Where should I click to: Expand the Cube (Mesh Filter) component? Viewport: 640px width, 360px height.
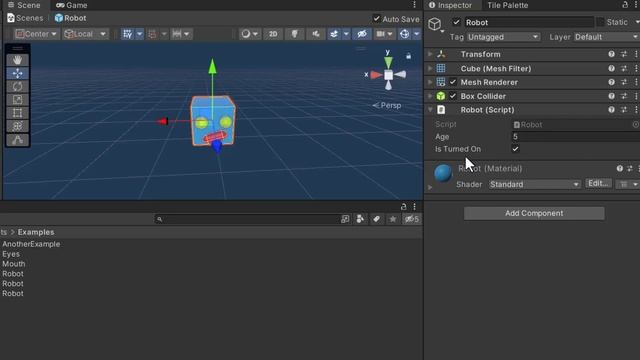430,68
